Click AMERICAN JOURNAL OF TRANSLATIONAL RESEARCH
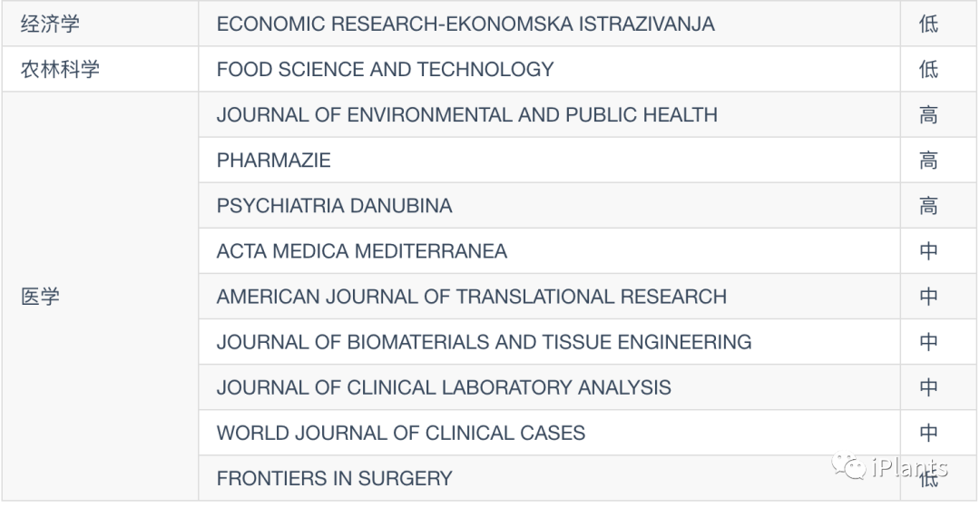Image resolution: width=980 pixels, height=508 pixels. pos(471,297)
